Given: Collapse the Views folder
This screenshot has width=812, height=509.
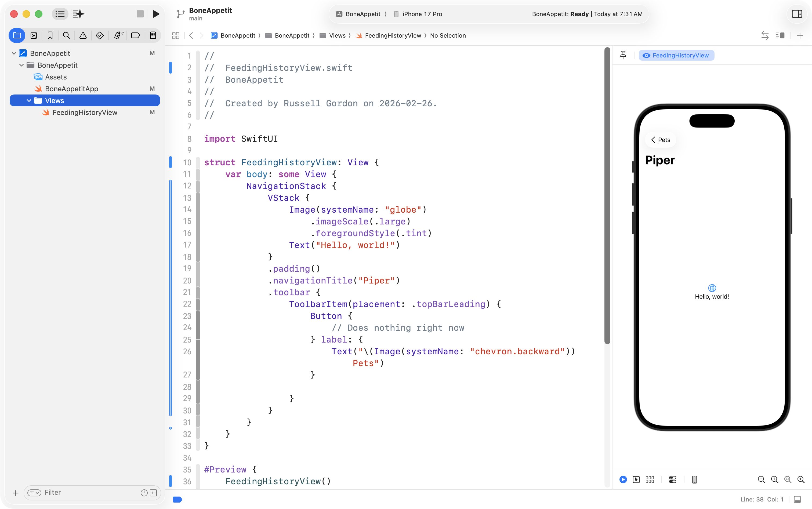Looking at the screenshot, I should pyautogui.click(x=29, y=101).
